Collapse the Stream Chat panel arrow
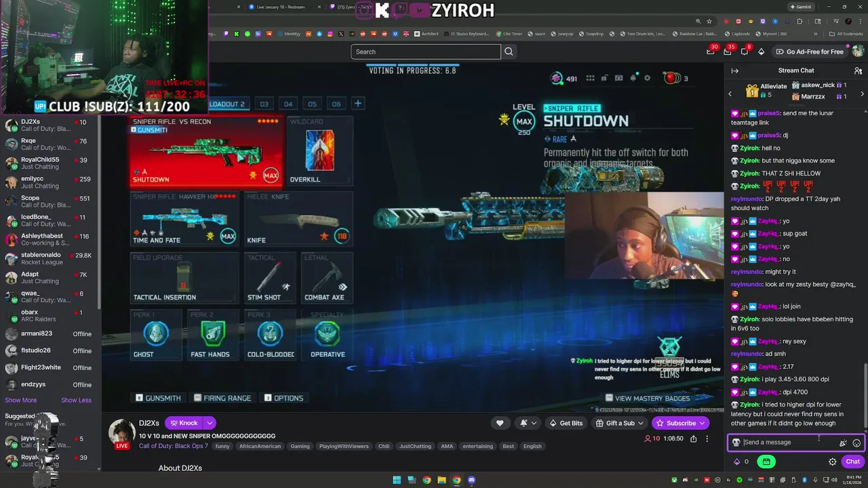This screenshot has height=488, width=868. tap(734, 70)
